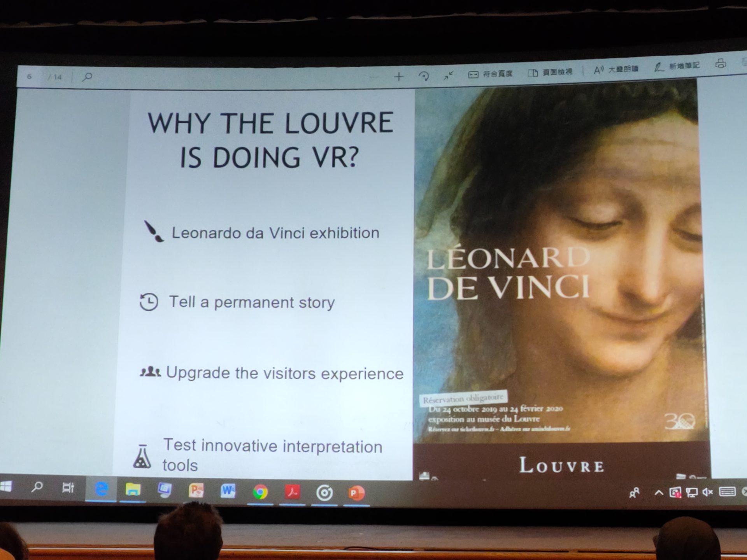Image resolution: width=747 pixels, height=560 pixels.
Task: Click the rotate page icon
Action: [x=424, y=76]
